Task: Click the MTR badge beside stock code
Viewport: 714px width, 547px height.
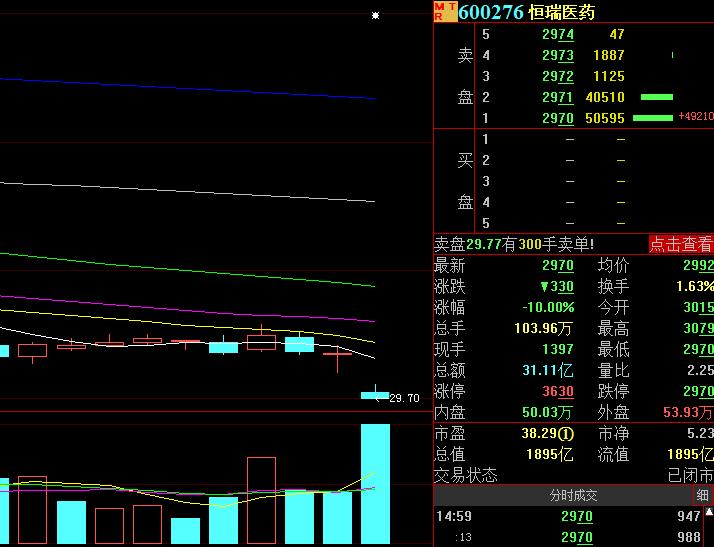Action: pyautogui.click(x=445, y=11)
